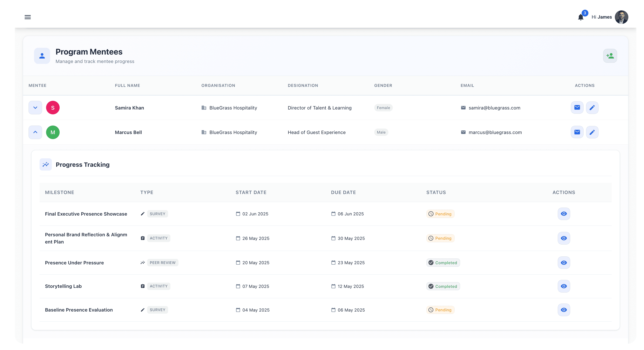View Presence Under Pressure milestone details

pyautogui.click(x=563, y=262)
